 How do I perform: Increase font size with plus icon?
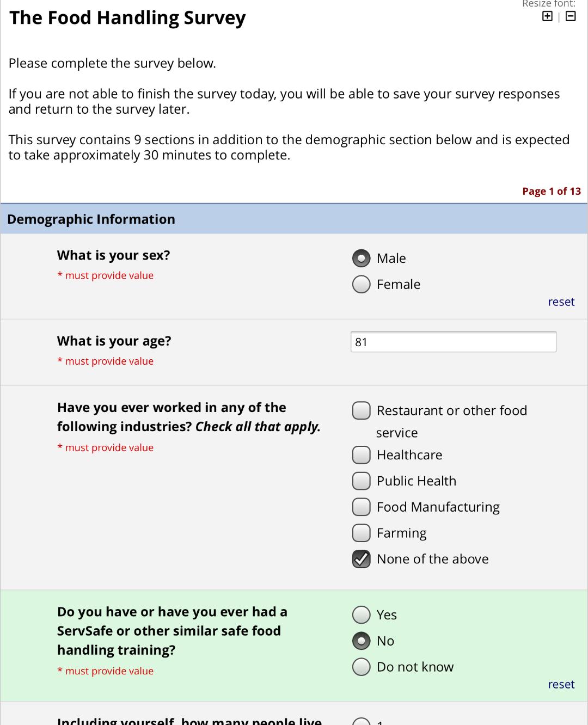click(x=547, y=16)
